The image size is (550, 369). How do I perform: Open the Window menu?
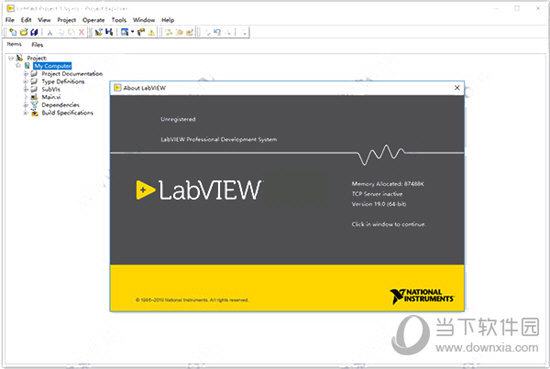tap(144, 20)
